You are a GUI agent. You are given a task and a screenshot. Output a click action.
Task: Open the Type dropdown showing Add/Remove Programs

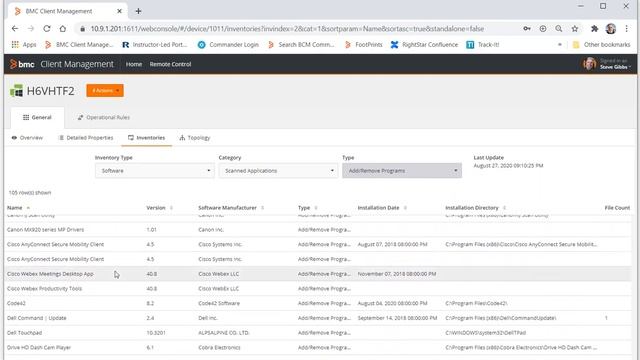click(x=402, y=171)
